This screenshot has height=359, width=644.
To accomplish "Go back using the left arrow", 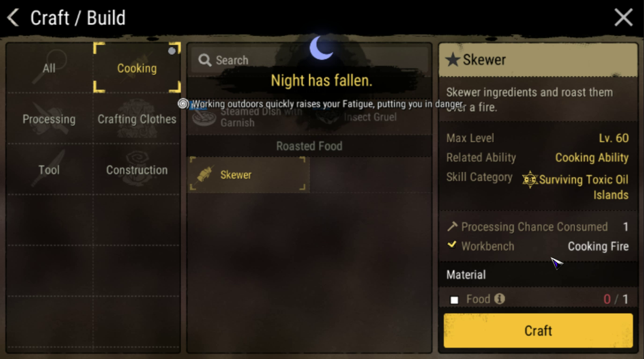I will click(x=13, y=18).
